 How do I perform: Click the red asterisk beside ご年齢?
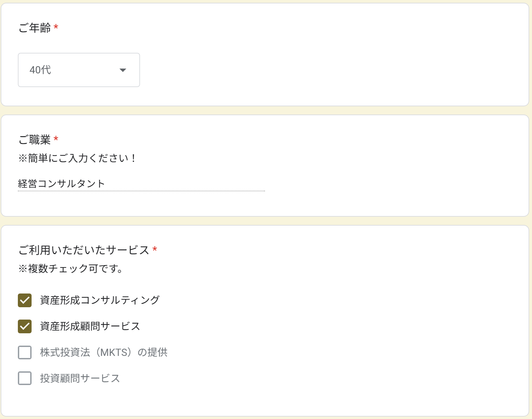pos(56,27)
